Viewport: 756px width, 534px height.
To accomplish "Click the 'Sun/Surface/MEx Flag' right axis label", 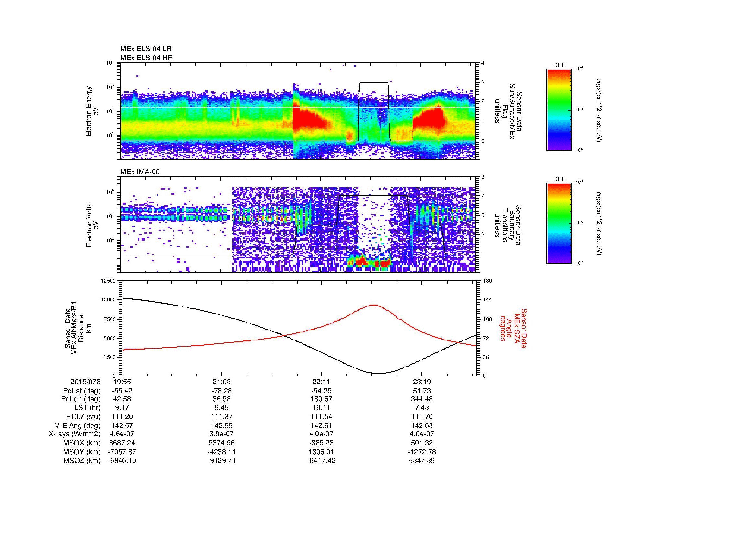I will 508,111.
